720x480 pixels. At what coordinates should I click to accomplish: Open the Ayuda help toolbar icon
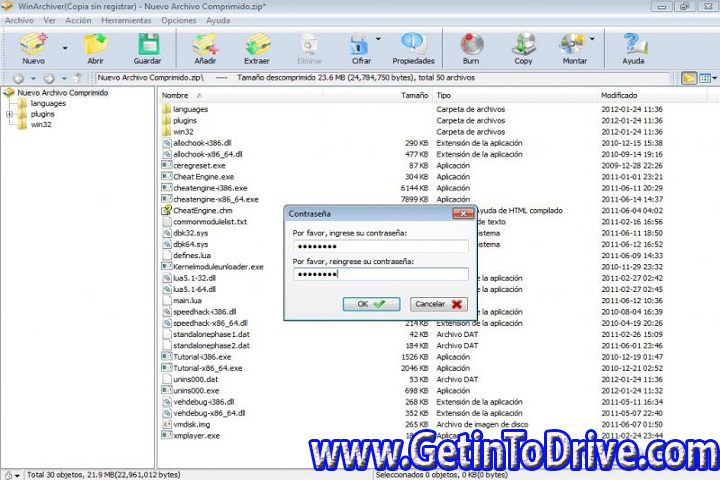click(x=634, y=44)
